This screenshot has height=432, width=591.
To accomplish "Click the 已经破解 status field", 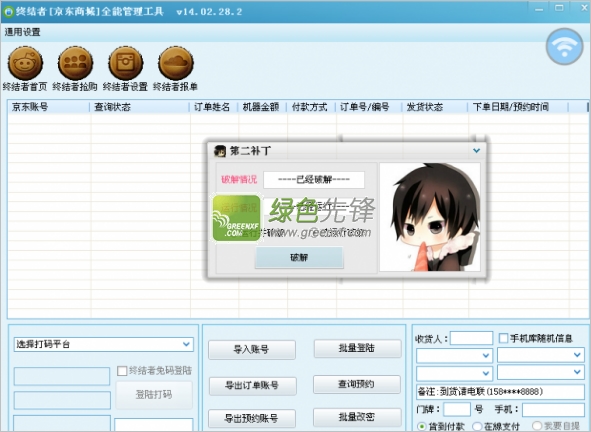I will coord(314,179).
